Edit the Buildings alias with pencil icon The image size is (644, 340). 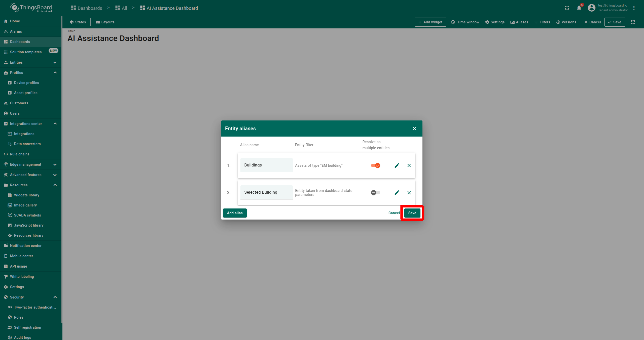tap(397, 165)
